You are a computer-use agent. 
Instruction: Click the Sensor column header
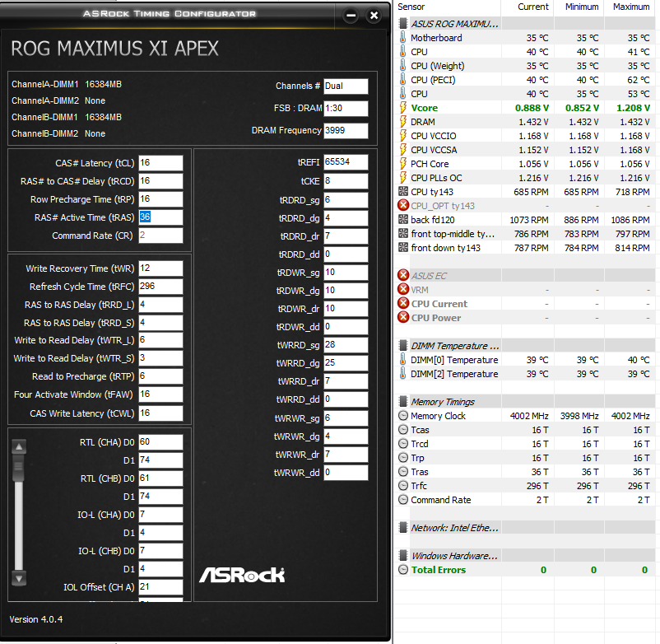(x=411, y=7)
